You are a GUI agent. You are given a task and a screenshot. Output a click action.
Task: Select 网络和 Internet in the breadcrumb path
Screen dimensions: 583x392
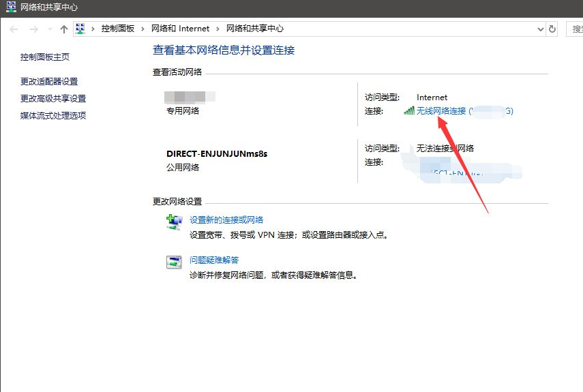tap(180, 29)
